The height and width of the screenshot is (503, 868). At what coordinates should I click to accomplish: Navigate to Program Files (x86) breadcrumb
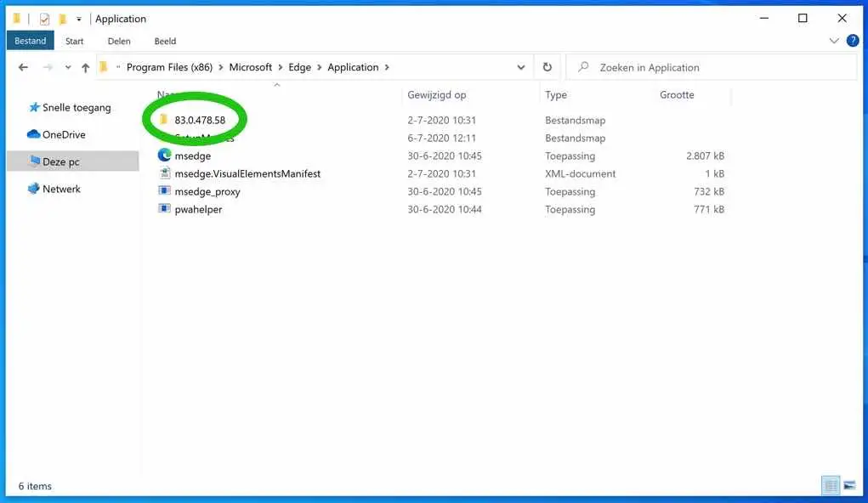[169, 67]
